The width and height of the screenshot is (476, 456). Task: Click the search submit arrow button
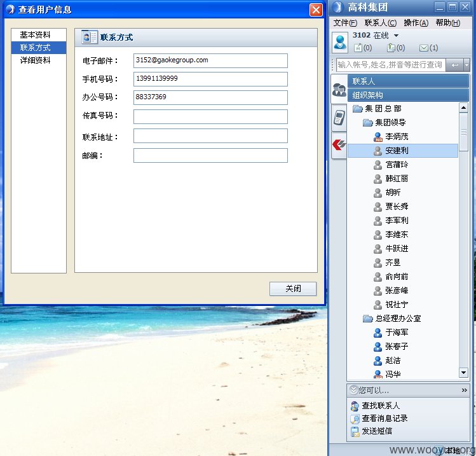click(x=454, y=65)
